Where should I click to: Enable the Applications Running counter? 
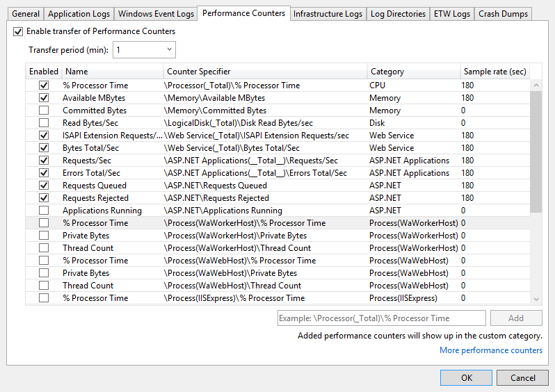point(44,211)
